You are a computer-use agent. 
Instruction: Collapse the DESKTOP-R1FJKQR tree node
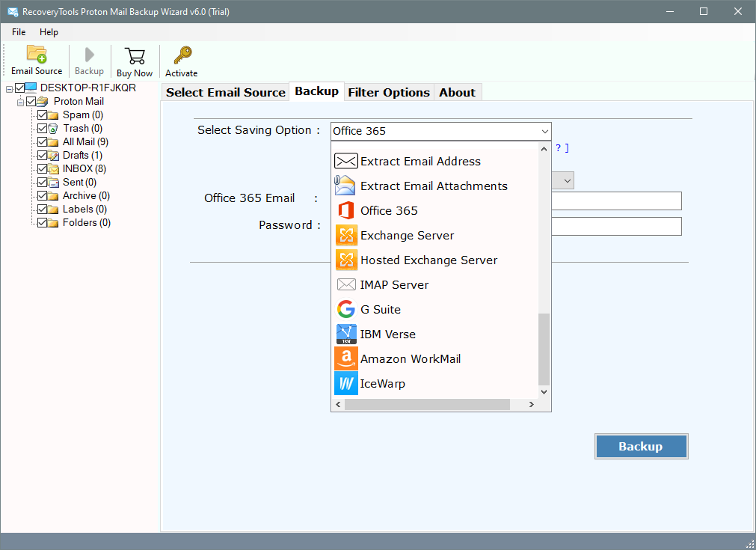click(9, 88)
